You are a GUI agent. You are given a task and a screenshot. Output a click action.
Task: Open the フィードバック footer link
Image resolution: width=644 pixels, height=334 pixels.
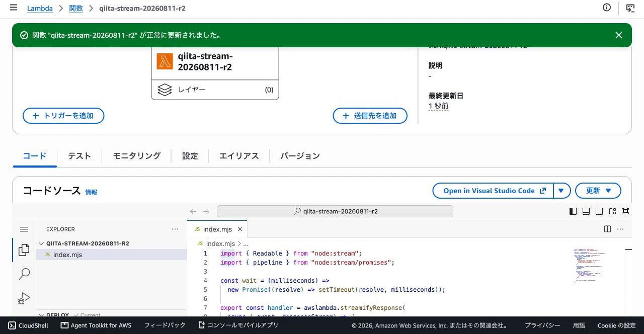165,325
